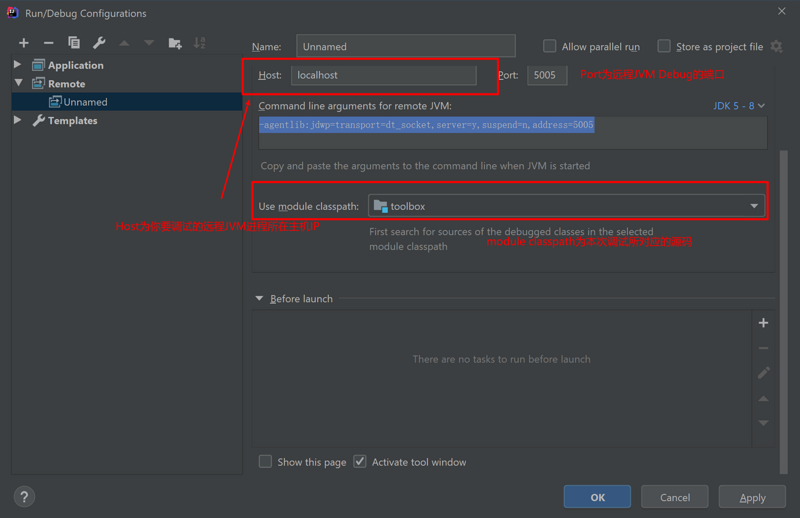
Task: Click the create new folder icon
Action: pos(175,43)
